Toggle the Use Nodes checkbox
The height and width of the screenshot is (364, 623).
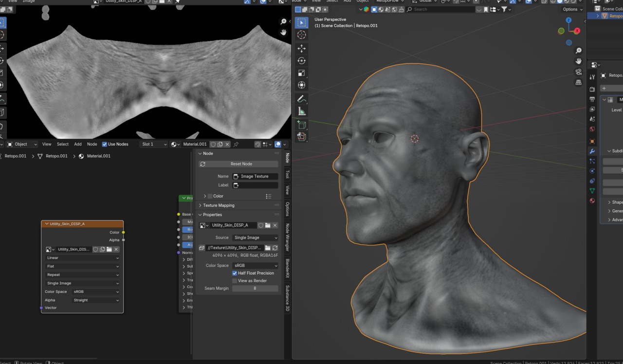click(x=105, y=144)
